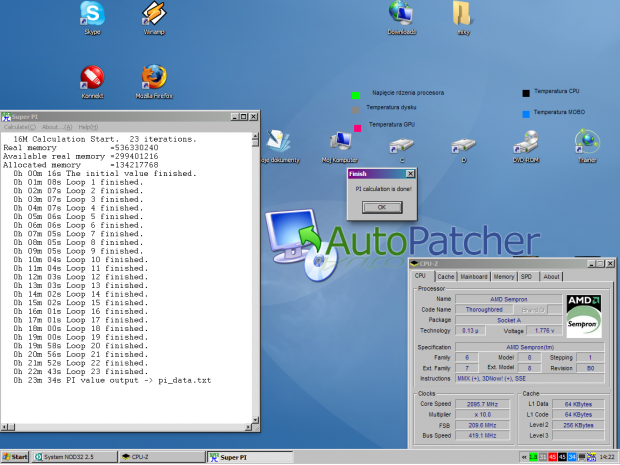Click the Core Speed value 2095.7 MHz

click(482, 404)
